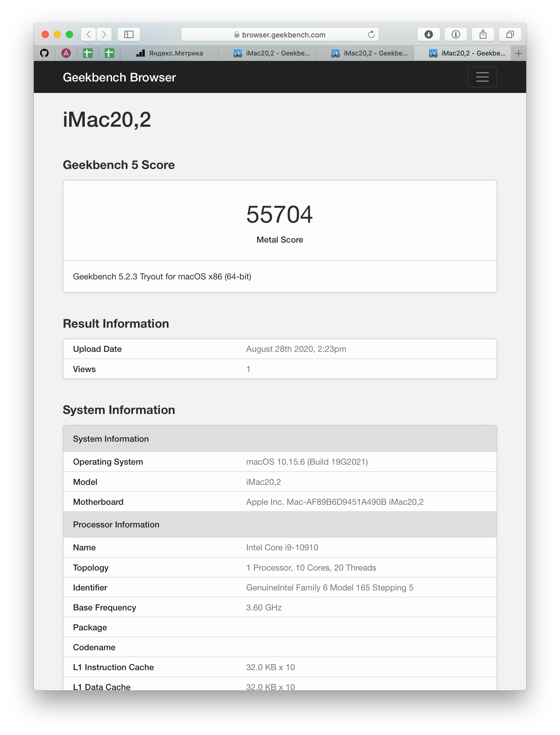Click the Metal Score label
Screen dimensions: 560x735
point(280,240)
